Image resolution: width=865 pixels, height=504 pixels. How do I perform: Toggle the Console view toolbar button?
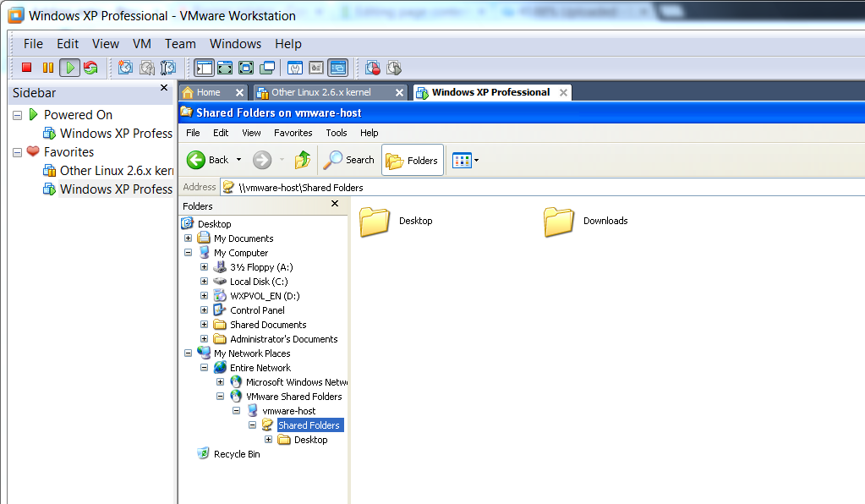pyautogui.click(x=337, y=68)
